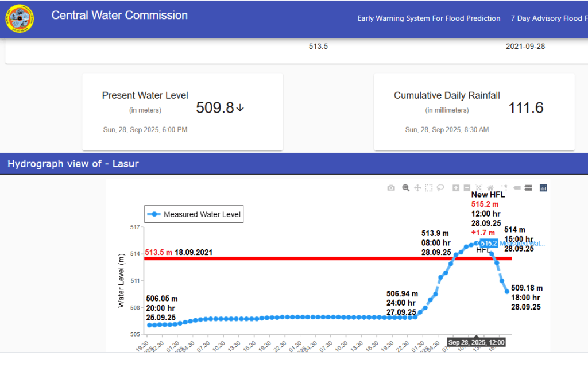The width and height of the screenshot is (588, 367).
Task: Toggle spike lines on the chart
Action: point(504,188)
